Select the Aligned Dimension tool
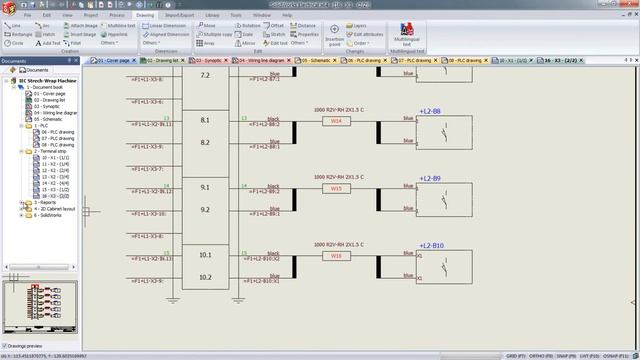Viewport: 640px width, 360px height. coord(165,34)
